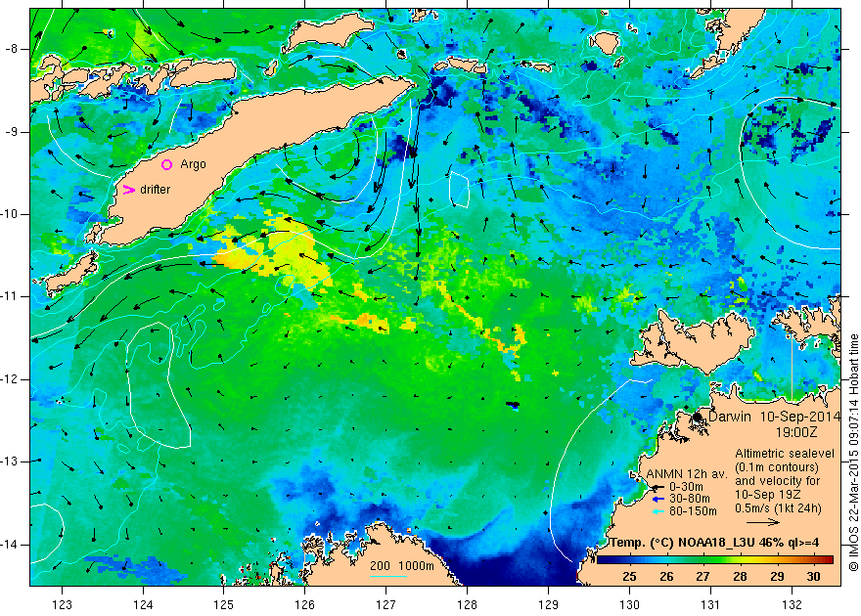Click the '30-80m' depth label
Screen dimensions: 861x616
point(690,500)
